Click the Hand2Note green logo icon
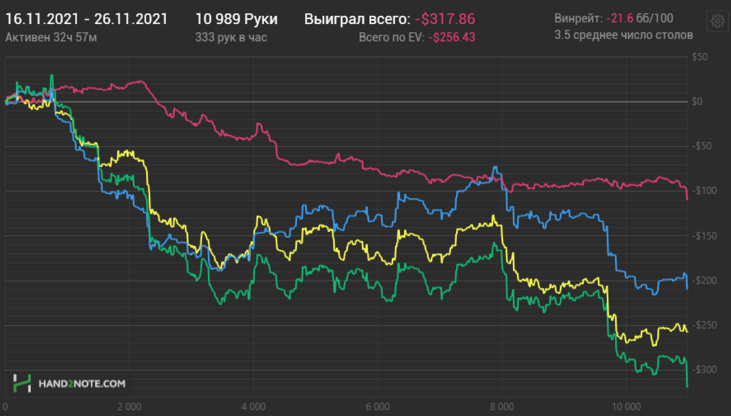 click(22, 383)
